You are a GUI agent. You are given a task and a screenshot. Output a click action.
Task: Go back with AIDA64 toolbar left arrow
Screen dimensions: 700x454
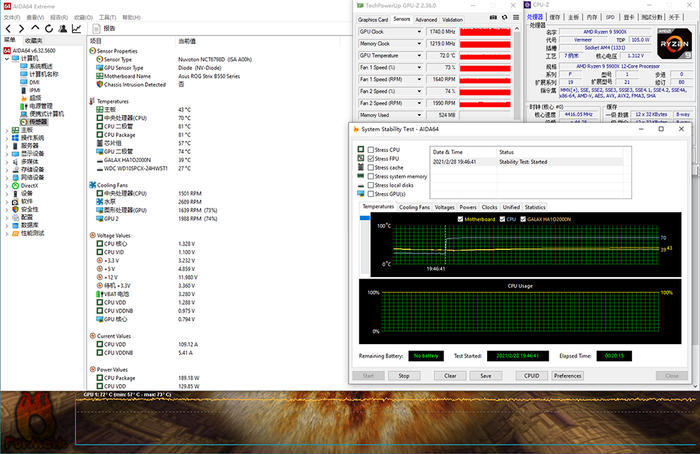[x=8, y=29]
